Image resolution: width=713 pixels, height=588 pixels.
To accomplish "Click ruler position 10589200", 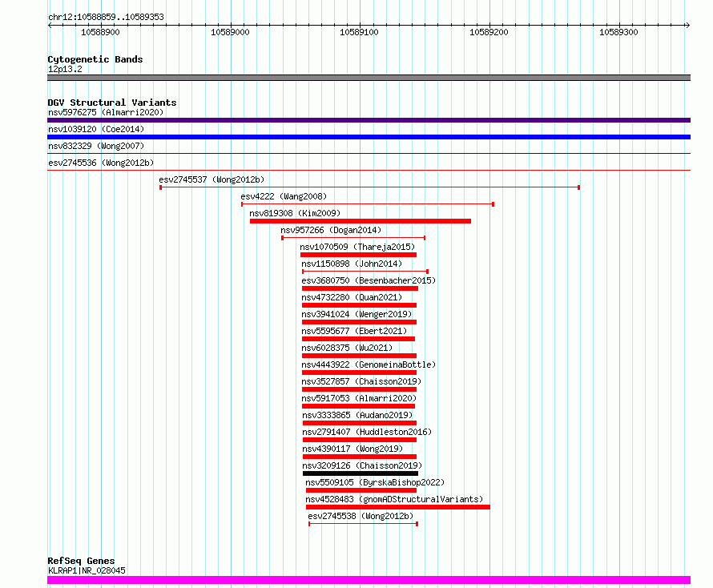I will click(x=489, y=32).
